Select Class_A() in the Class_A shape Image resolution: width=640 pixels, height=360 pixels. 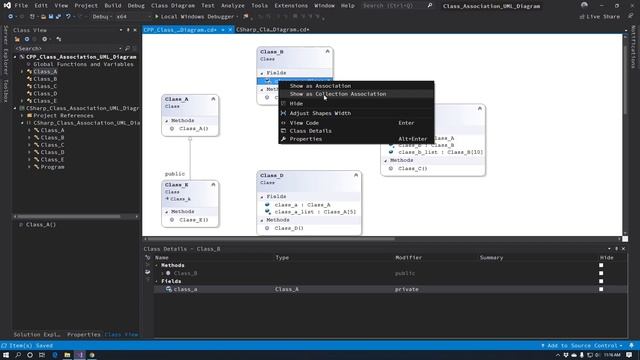[193, 129]
